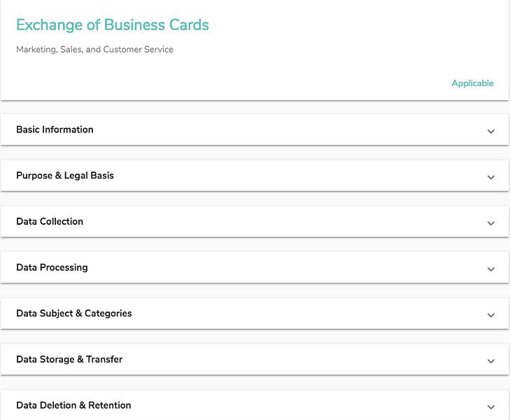Open the Data Deletion & Retention chevron

(491, 407)
